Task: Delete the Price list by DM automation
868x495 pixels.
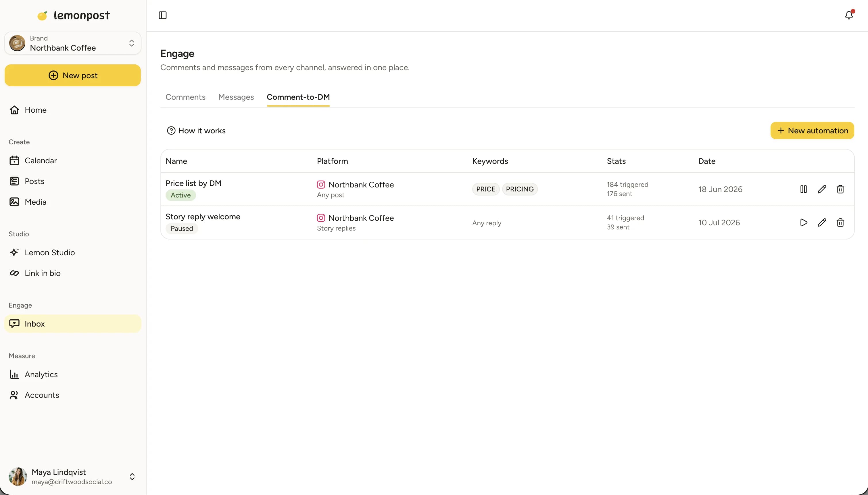Action: [840, 189]
